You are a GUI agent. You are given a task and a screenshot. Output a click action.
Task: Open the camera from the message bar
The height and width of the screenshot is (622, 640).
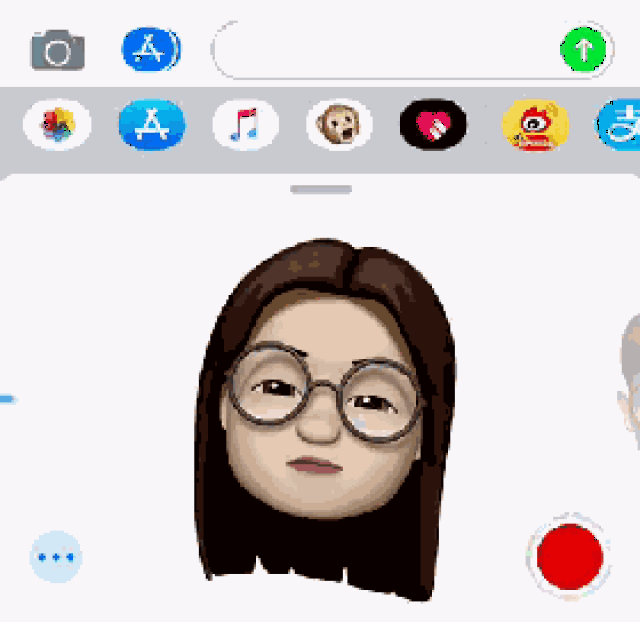click(58, 50)
